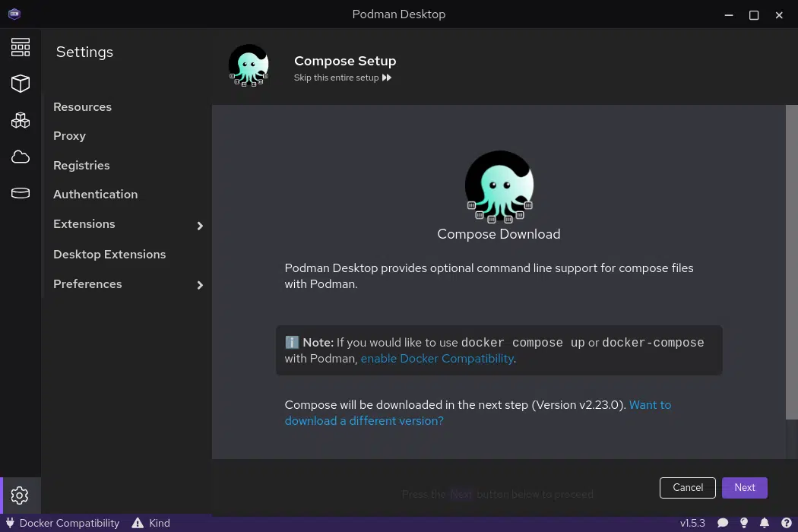
Task: Open the help question mark icon
Action: (x=787, y=523)
